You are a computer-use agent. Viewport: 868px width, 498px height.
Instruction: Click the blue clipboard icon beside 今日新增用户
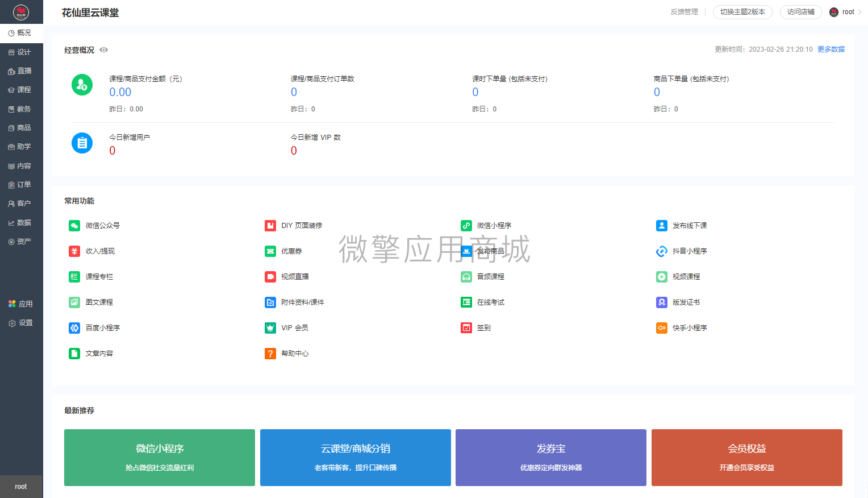(x=82, y=143)
